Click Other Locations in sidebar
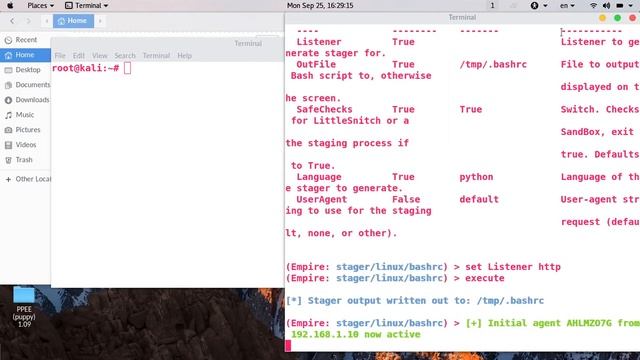Viewport: 640px width, 360px height. [x=25, y=179]
